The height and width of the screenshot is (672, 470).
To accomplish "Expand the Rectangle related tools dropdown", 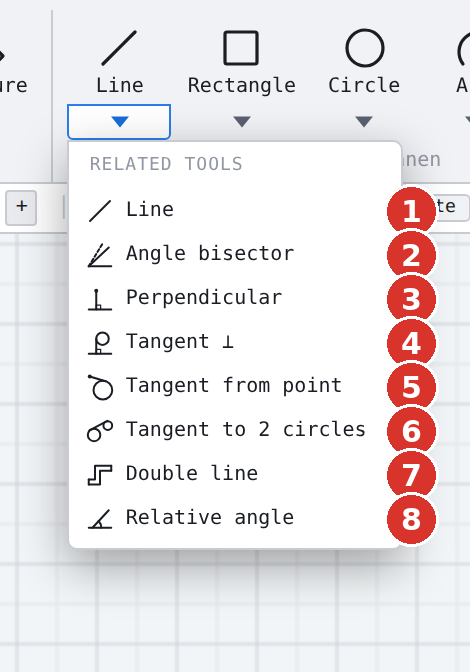I will point(242,122).
